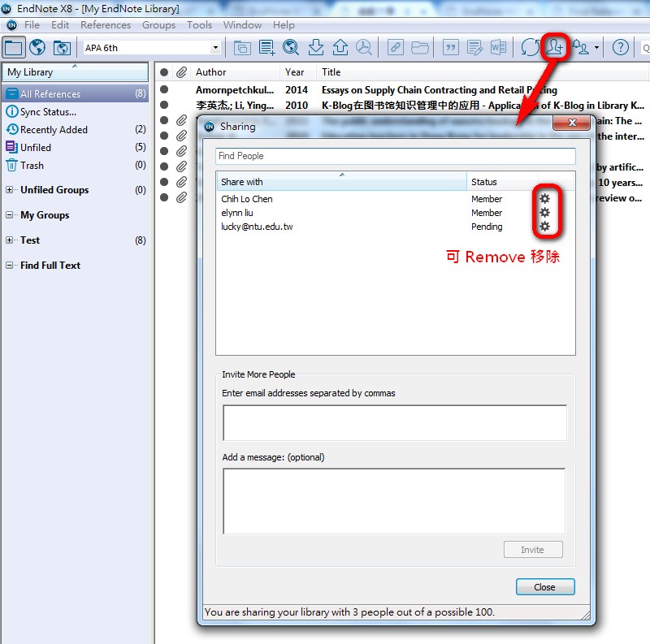This screenshot has height=644, width=650.
Task: Click the Format Bibliography icon
Action: 474,48
